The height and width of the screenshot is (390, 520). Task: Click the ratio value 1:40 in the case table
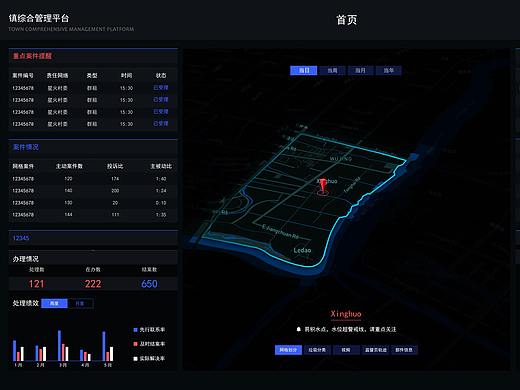coord(161,179)
